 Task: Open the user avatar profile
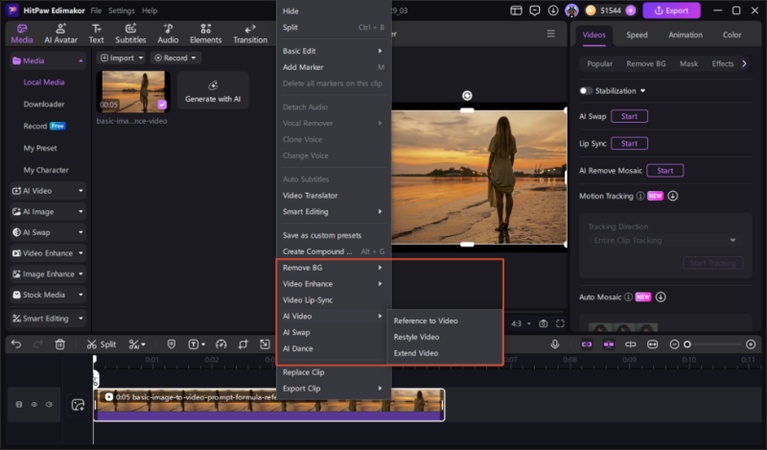571,10
